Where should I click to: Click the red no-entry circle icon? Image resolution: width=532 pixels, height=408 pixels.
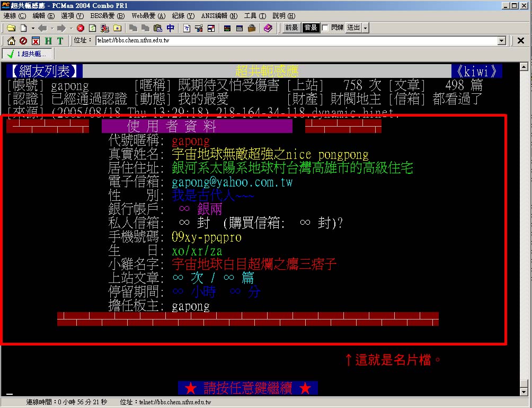pyautogui.click(x=23, y=41)
